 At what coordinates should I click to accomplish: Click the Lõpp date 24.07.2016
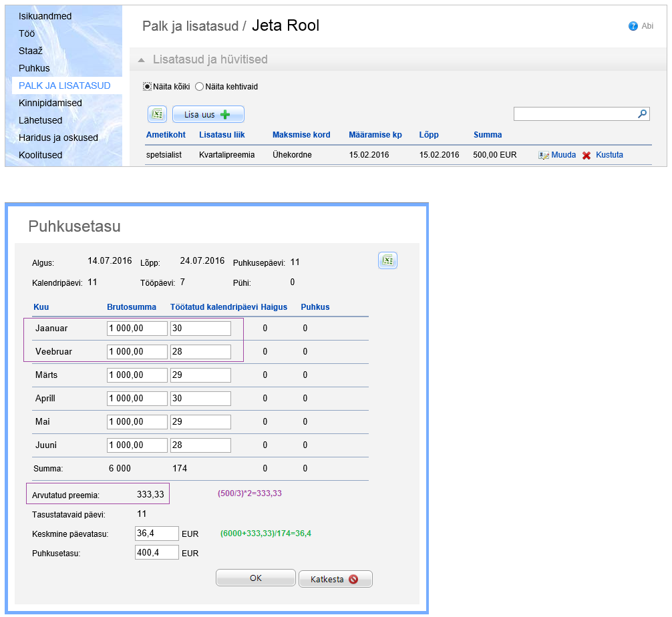[x=202, y=260]
